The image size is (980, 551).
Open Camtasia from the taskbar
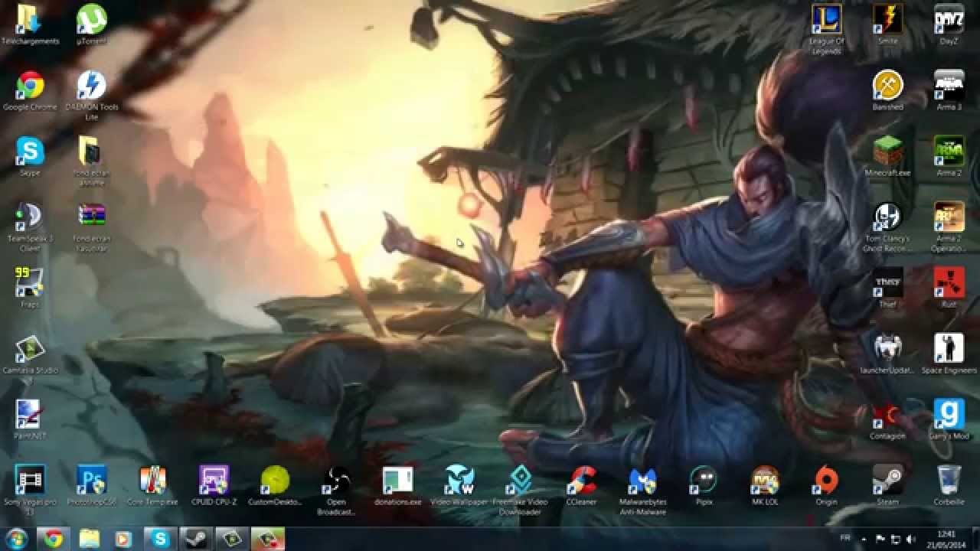click(230, 539)
